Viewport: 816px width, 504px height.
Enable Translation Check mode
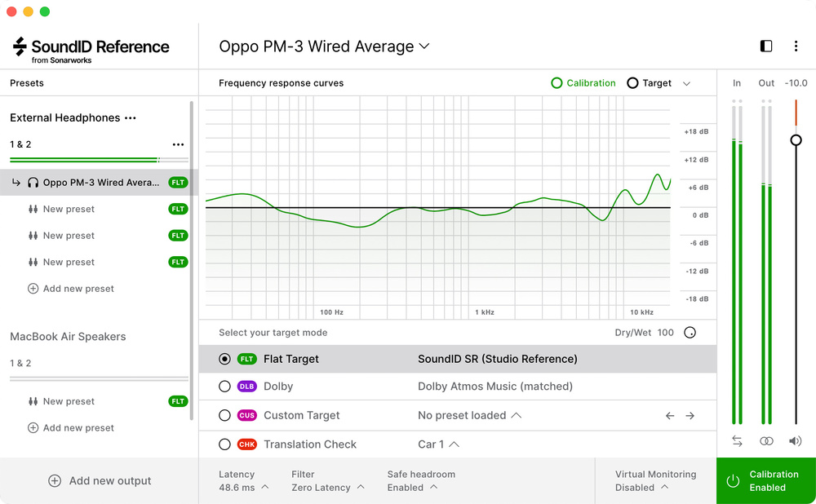(x=225, y=444)
